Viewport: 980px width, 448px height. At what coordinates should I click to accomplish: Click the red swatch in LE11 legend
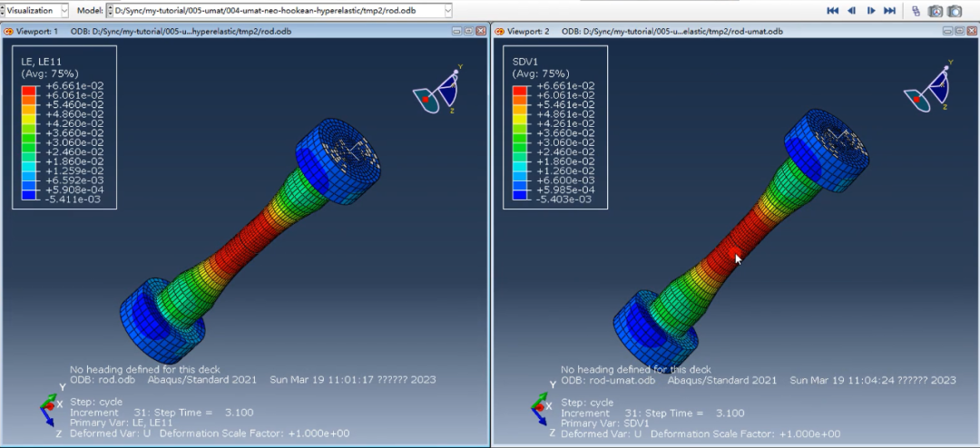[x=29, y=91]
